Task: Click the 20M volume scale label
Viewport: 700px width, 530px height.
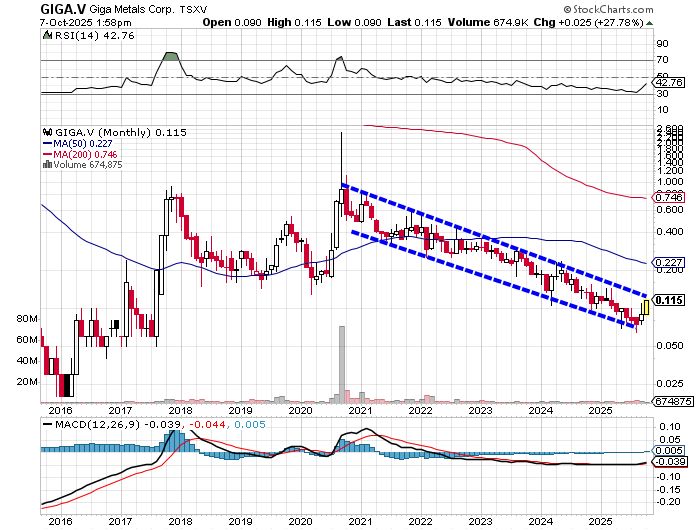Action: 27,382
